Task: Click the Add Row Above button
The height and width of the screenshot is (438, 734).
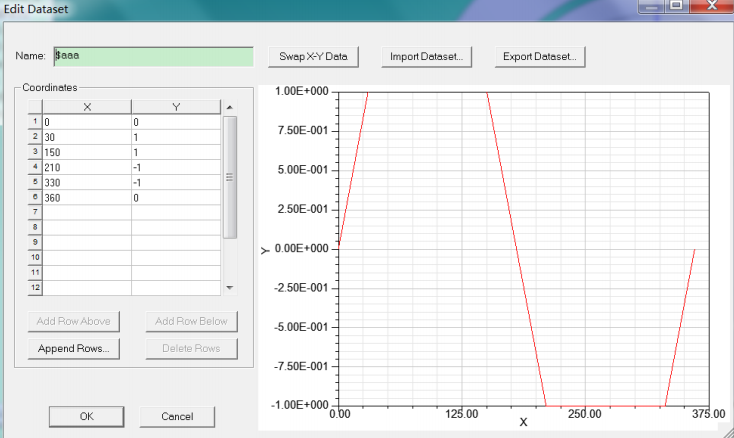Action: pyautogui.click(x=73, y=321)
